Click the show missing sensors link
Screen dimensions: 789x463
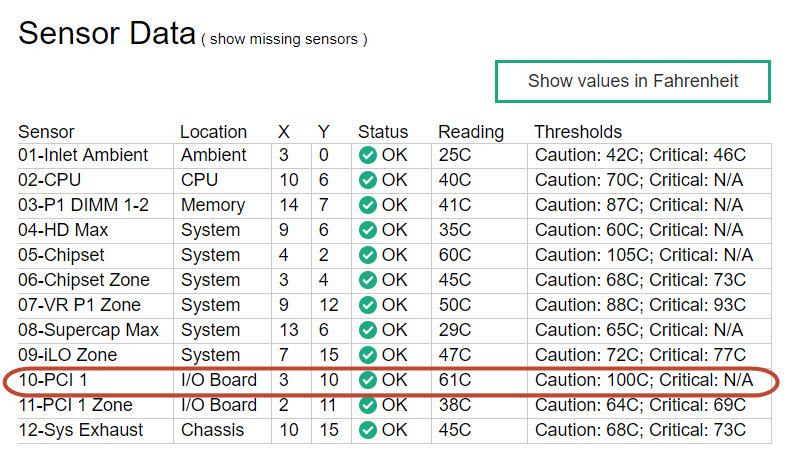pos(283,40)
